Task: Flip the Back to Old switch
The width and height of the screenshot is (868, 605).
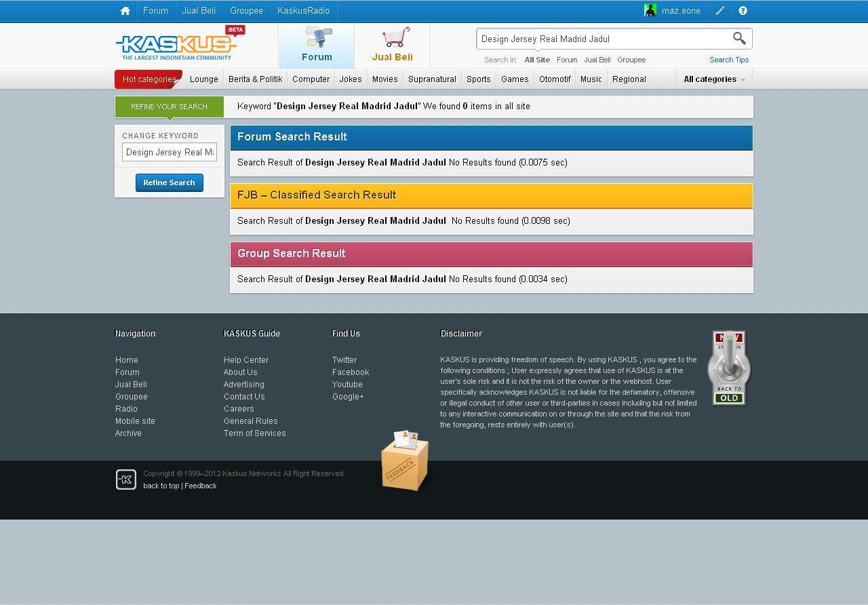Action: coord(729,368)
